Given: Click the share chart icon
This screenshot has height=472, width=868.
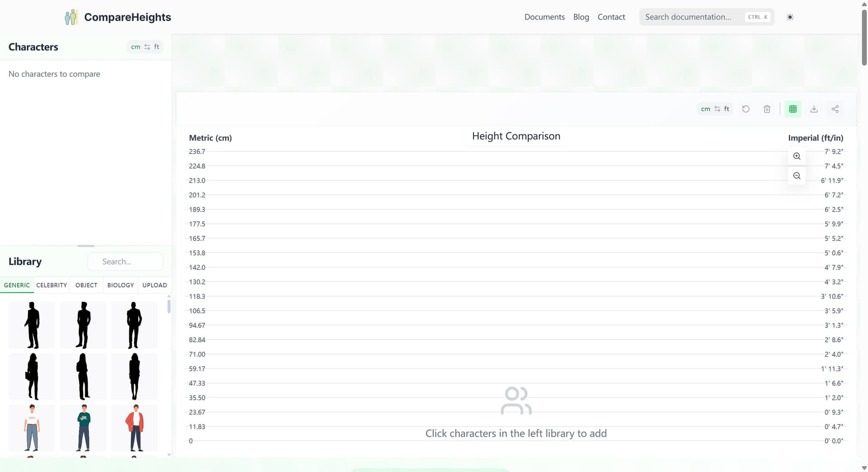Looking at the screenshot, I should point(835,109).
